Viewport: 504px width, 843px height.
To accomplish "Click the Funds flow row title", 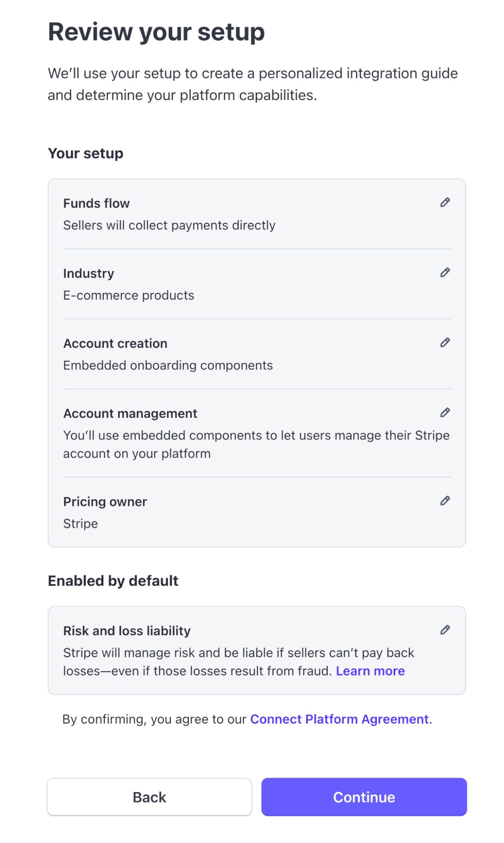I will [x=97, y=203].
